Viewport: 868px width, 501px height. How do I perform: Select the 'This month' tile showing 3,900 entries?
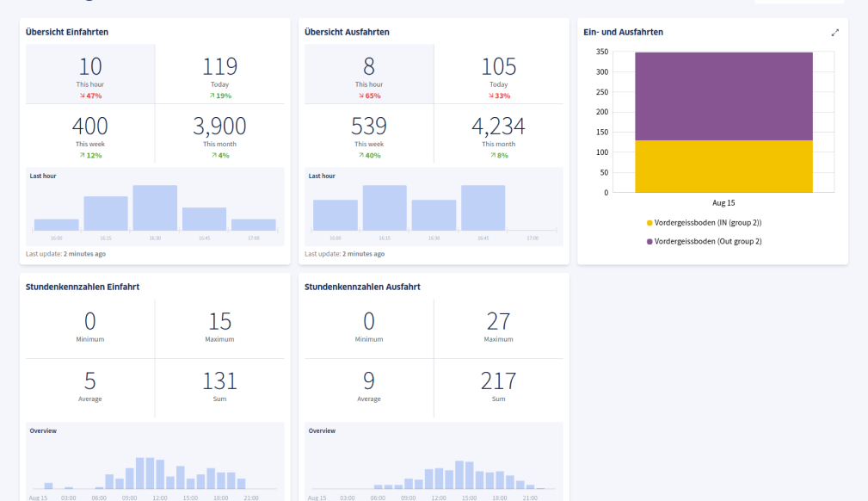point(219,134)
